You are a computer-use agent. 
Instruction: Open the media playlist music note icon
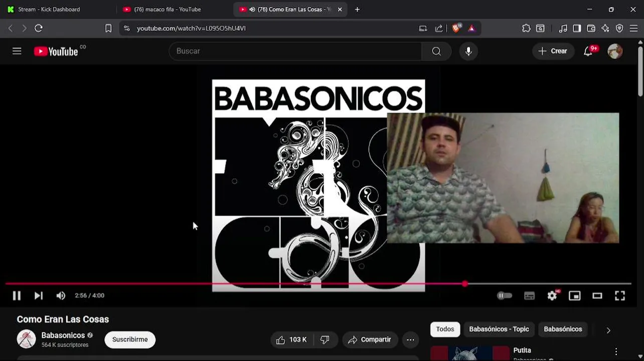point(563,28)
